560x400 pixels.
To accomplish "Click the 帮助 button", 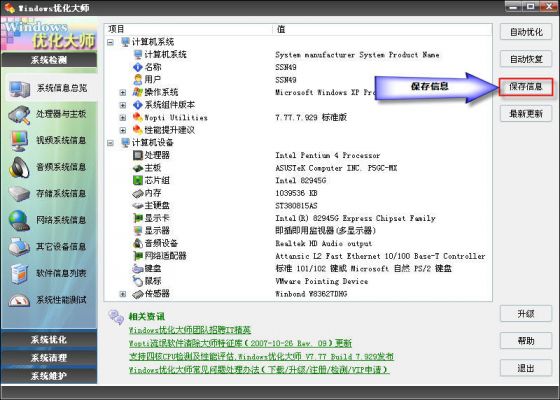I will (526, 341).
